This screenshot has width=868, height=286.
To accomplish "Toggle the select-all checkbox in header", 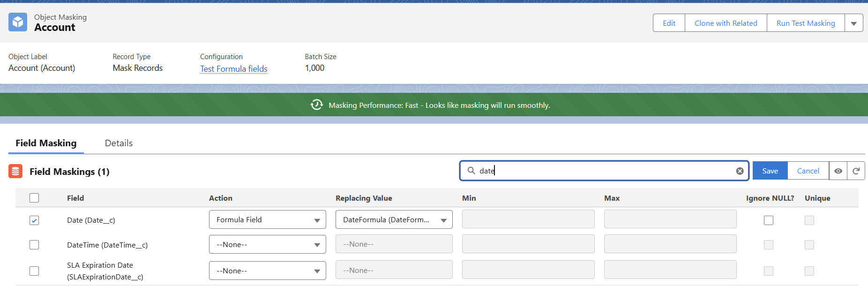I will (34, 198).
